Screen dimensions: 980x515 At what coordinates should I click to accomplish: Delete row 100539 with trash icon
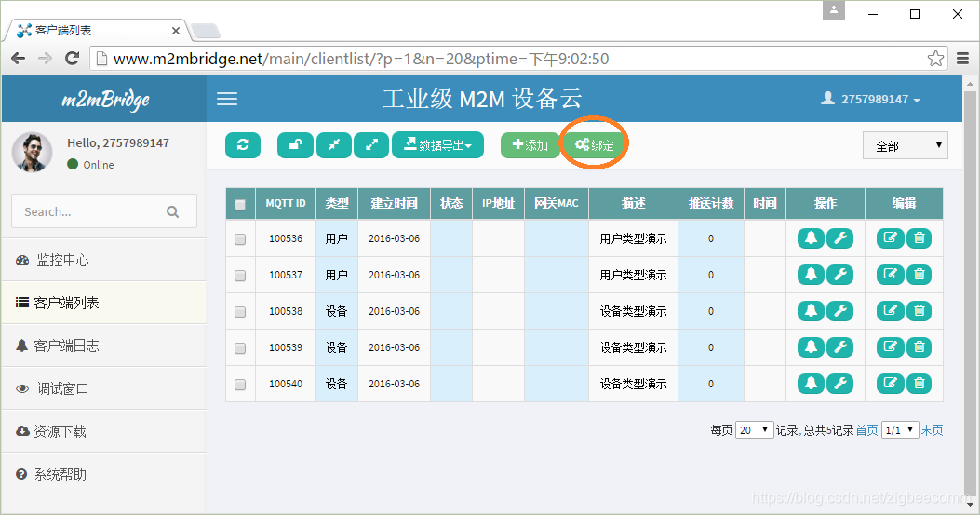pos(919,347)
